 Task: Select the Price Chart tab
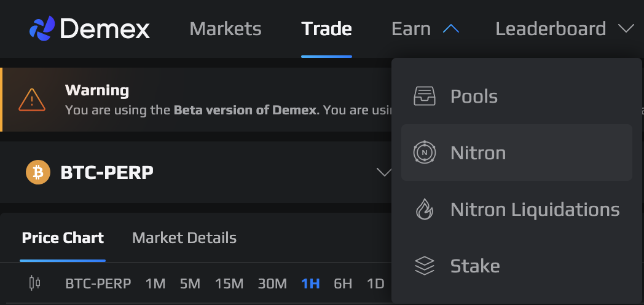(x=63, y=238)
